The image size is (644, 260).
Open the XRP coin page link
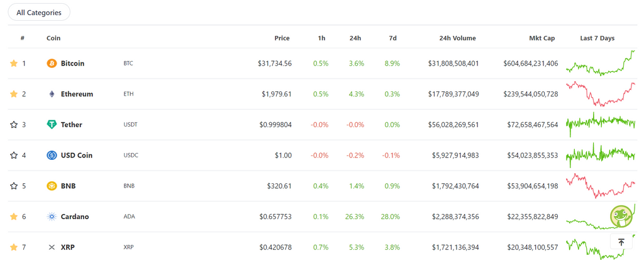(x=68, y=247)
